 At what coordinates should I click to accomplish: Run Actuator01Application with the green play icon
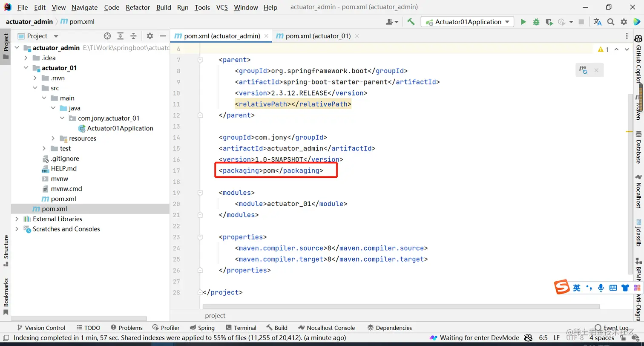click(x=523, y=22)
